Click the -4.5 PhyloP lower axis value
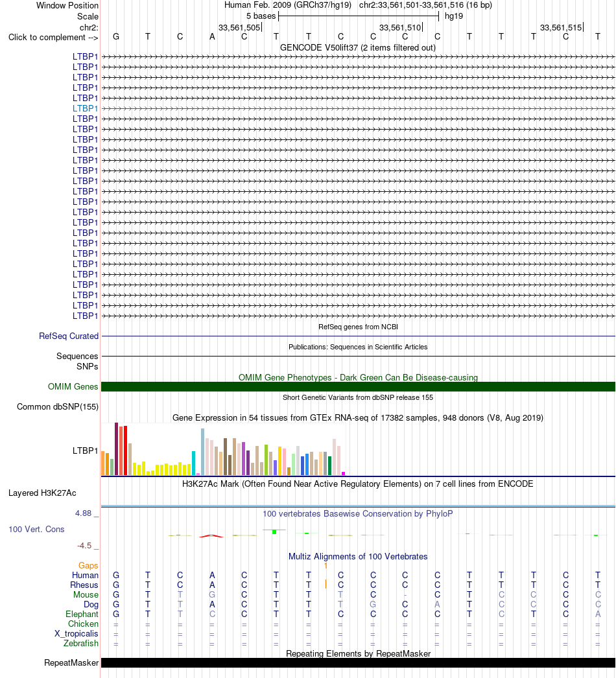This screenshot has height=678, width=616. pos(84,546)
